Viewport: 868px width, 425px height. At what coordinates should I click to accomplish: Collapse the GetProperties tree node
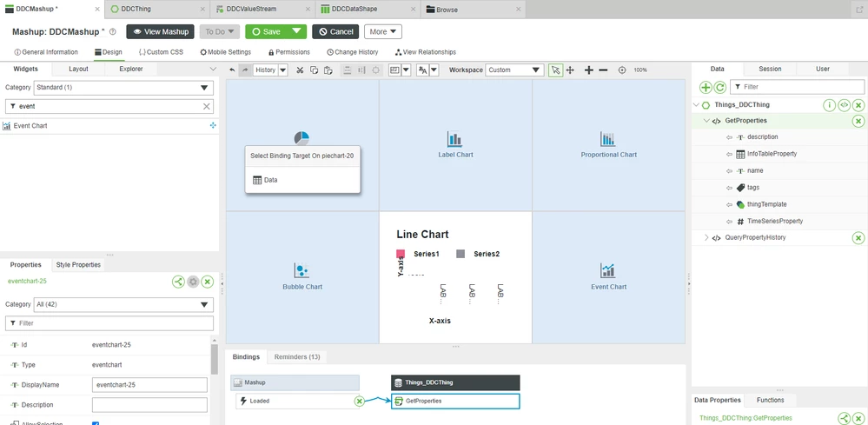(x=706, y=121)
